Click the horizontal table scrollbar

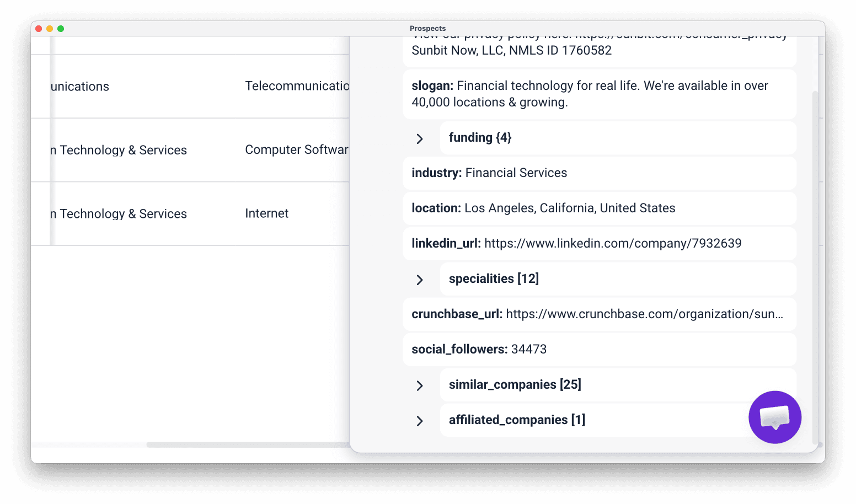[x=248, y=444]
